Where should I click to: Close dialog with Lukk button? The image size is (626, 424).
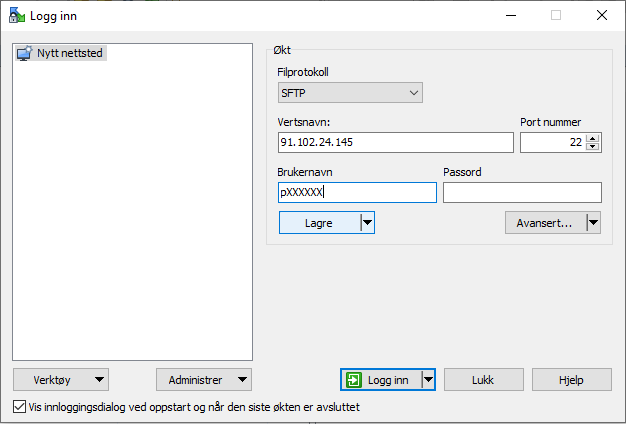[484, 380]
